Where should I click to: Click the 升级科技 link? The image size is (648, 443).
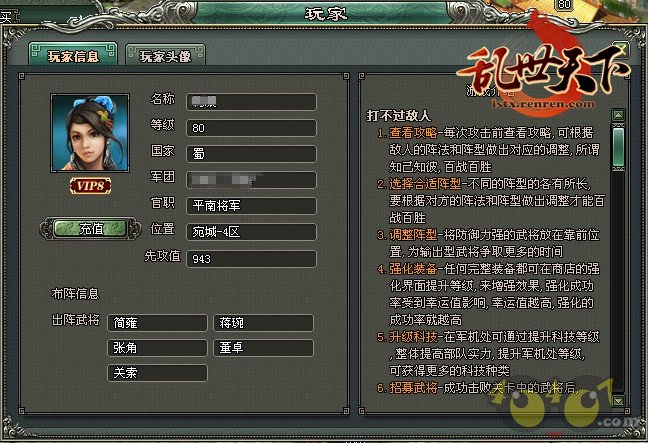(x=413, y=337)
